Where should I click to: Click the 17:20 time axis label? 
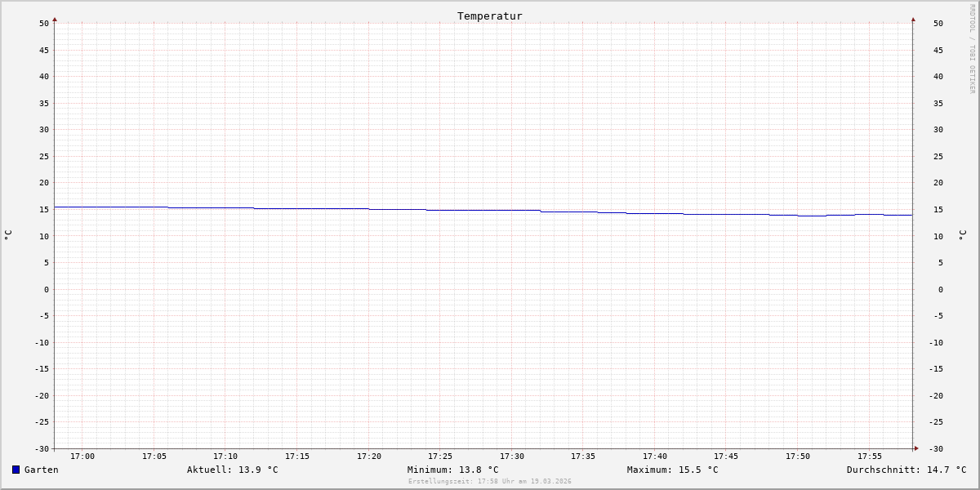click(x=369, y=457)
